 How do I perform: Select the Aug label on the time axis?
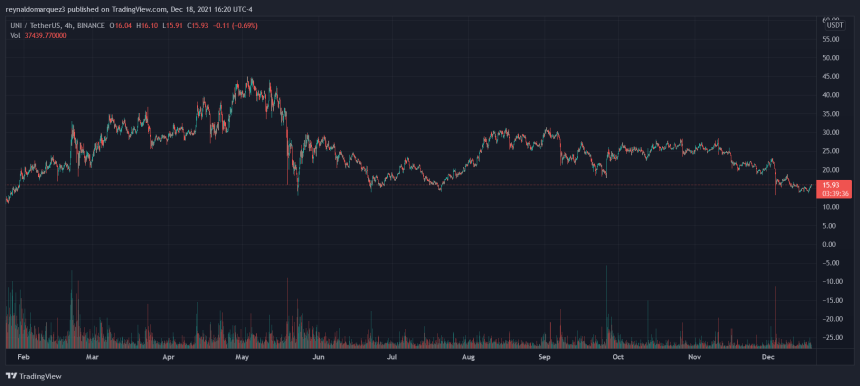point(468,357)
